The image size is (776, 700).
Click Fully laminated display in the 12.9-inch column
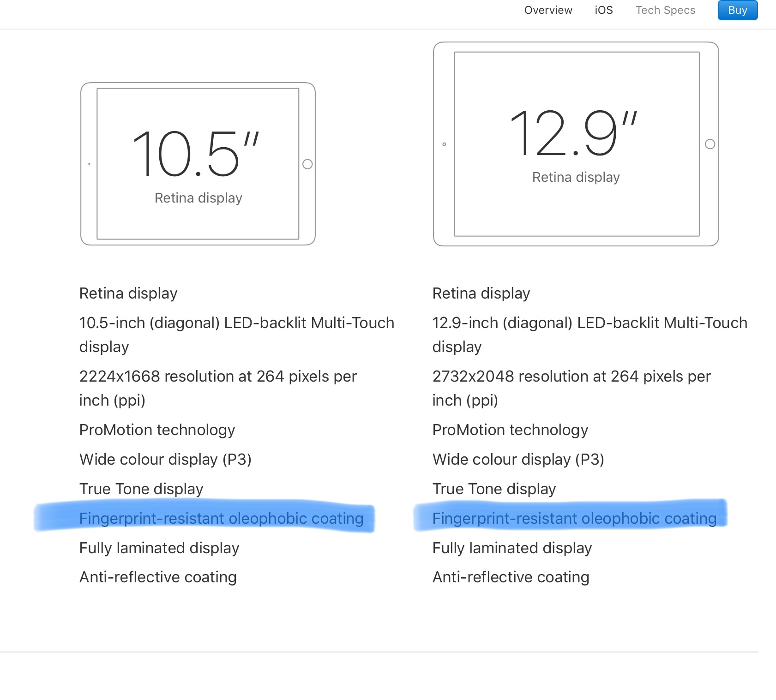coord(512,548)
